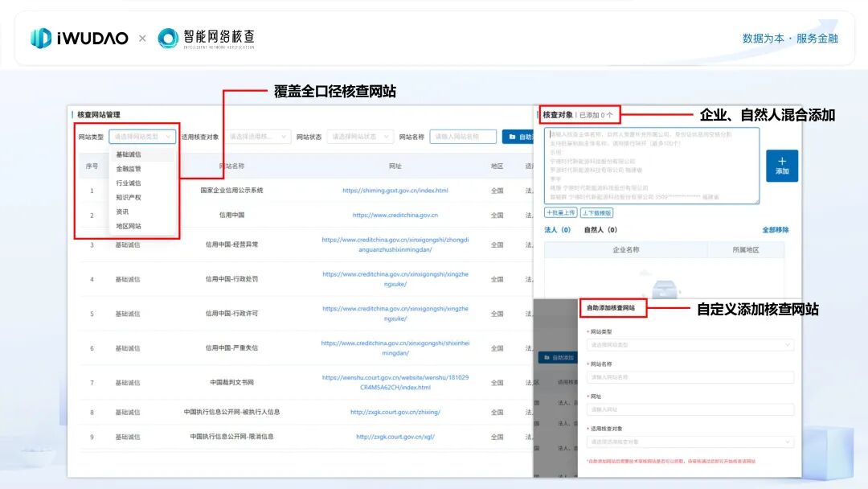Click the 批量上传 button
The image size is (868, 489).
coord(561,212)
